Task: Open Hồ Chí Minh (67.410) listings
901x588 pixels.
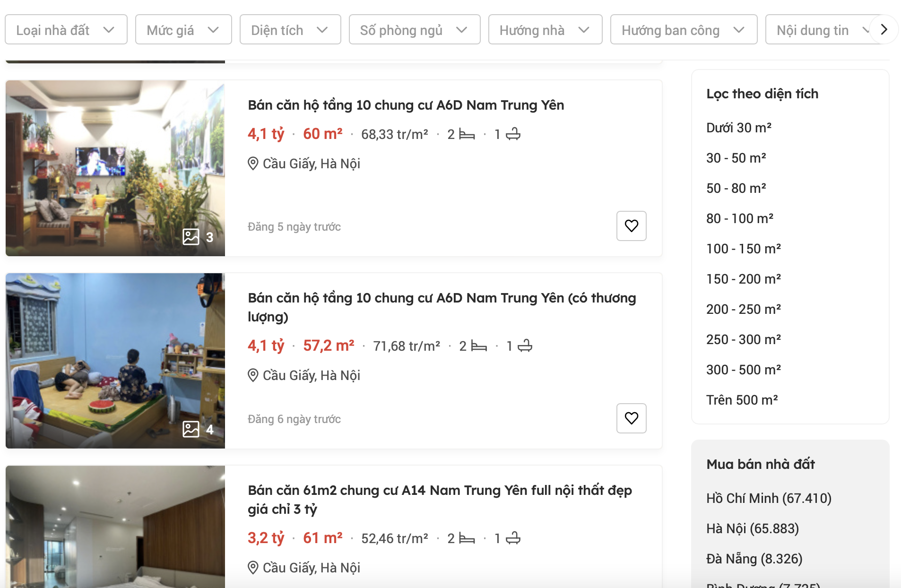Action: (x=769, y=498)
